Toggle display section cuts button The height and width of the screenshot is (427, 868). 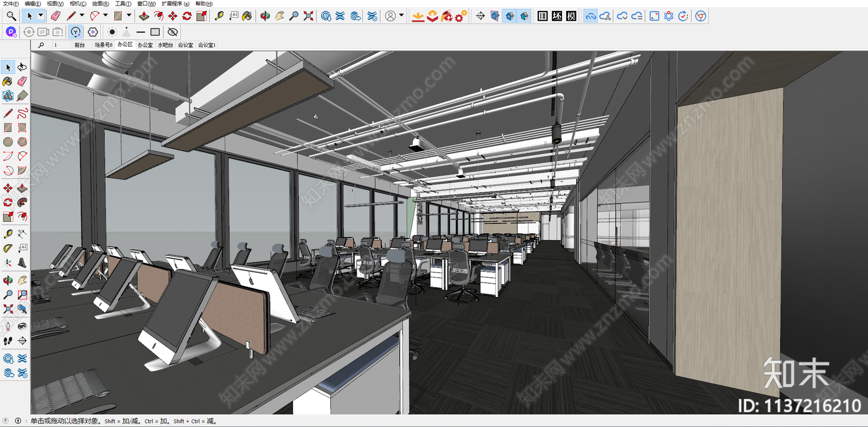pos(509,16)
